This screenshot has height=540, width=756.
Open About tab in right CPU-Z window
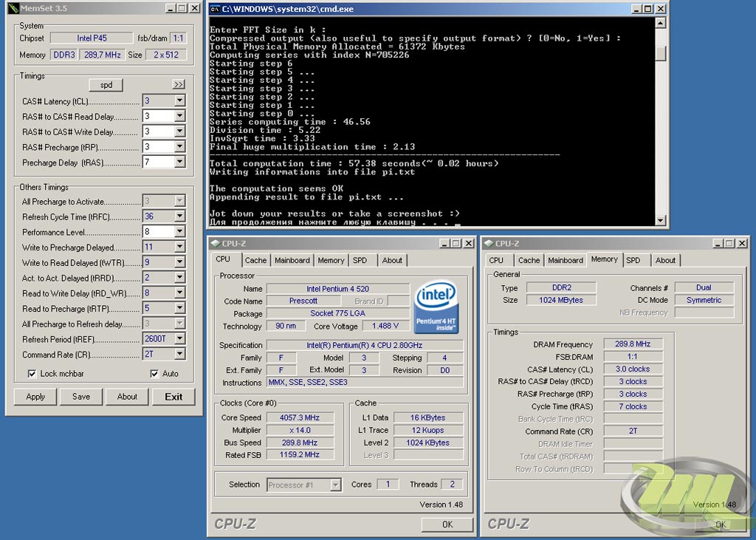[665, 260]
